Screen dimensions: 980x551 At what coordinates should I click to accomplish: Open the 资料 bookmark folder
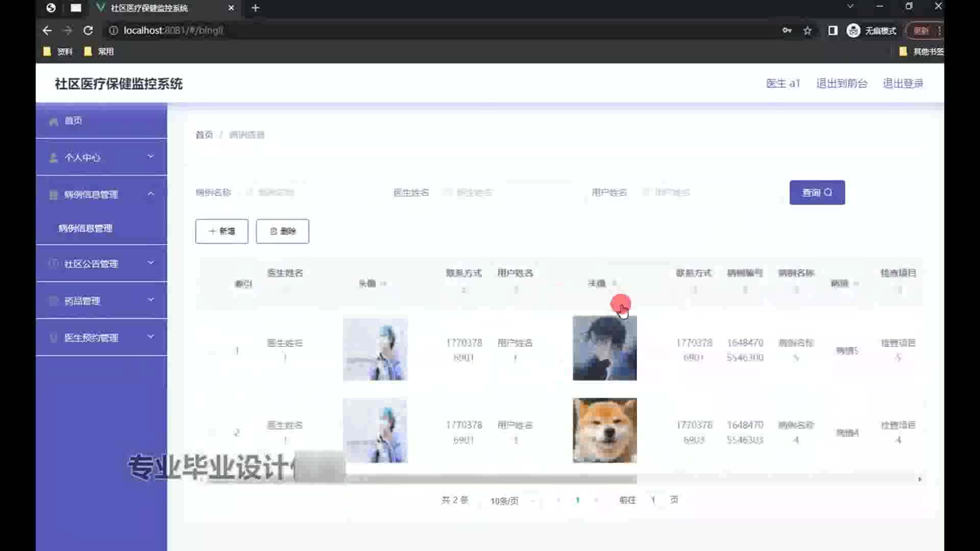[58, 52]
